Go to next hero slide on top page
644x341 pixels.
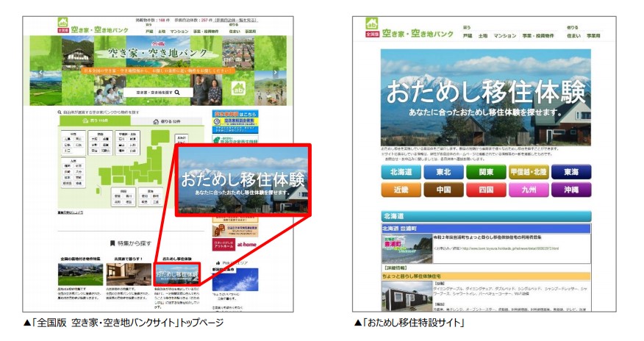(x=276, y=73)
